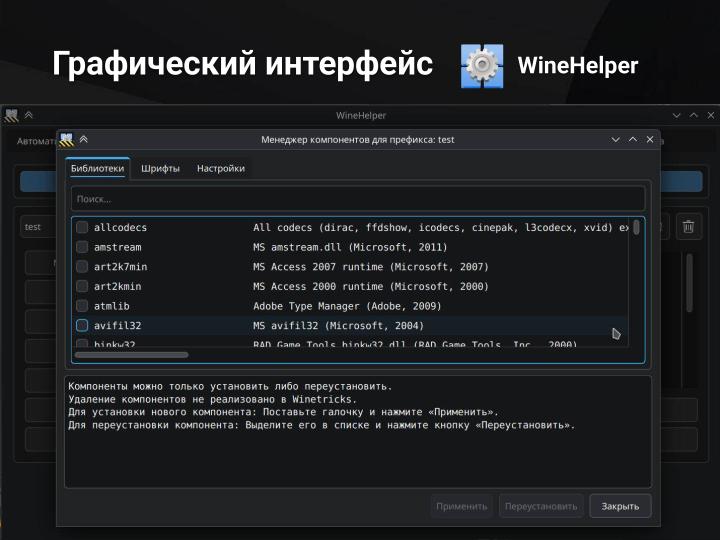Click the trash delete icon in WineHelper window
Image resolution: width=720 pixels, height=540 pixels.
pos(688,226)
